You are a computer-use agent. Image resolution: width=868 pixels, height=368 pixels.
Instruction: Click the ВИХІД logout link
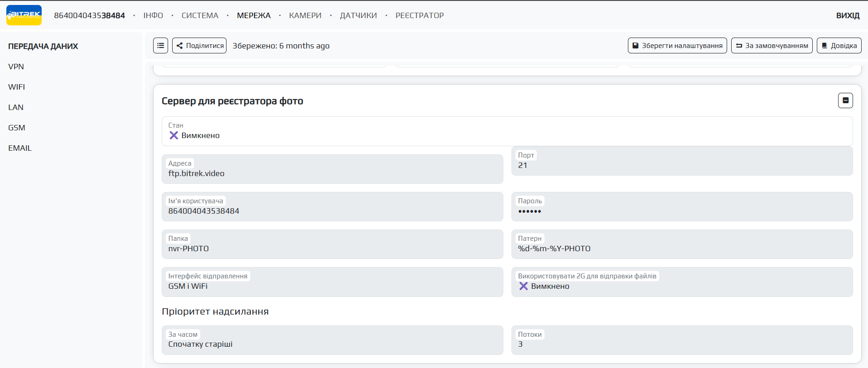pyautogui.click(x=847, y=15)
